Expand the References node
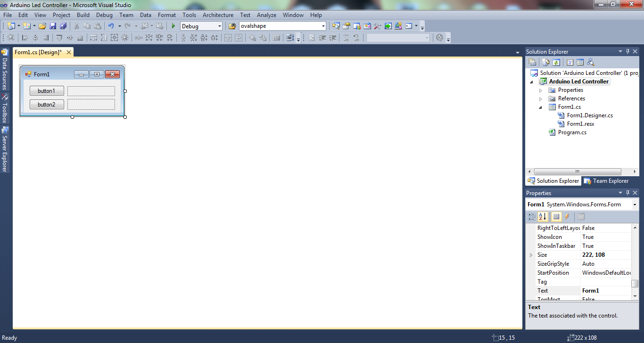Viewport: 644px width, 343px height. 541,99
